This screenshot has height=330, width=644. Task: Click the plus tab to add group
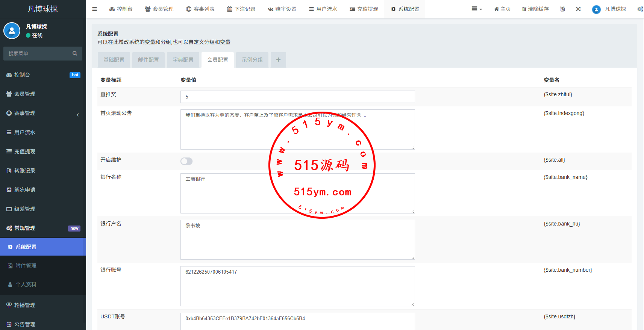278,60
